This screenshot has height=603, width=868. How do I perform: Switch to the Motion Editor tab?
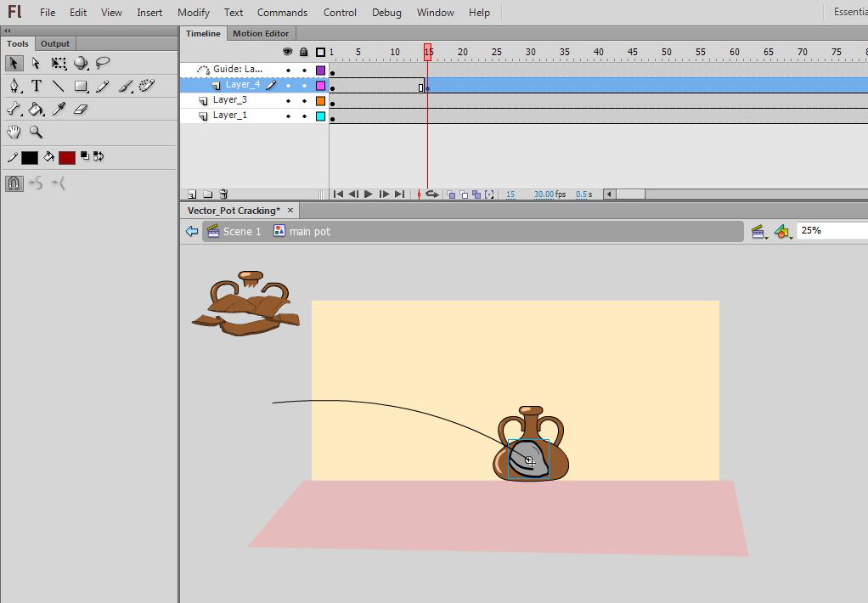[261, 34]
